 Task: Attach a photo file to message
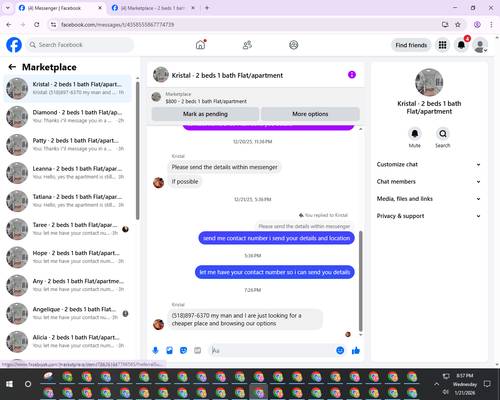point(169,350)
